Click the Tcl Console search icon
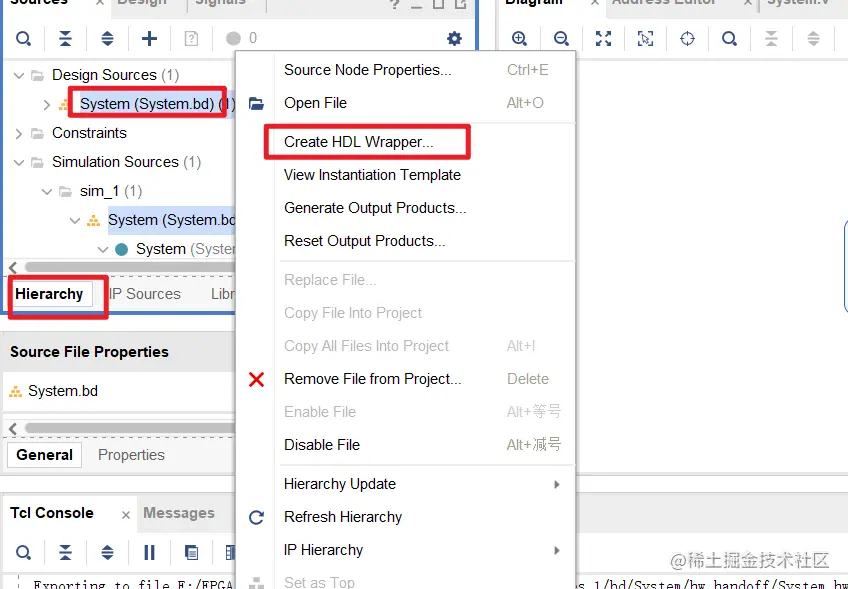Viewport: 848px width, 589px height. [23, 552]
